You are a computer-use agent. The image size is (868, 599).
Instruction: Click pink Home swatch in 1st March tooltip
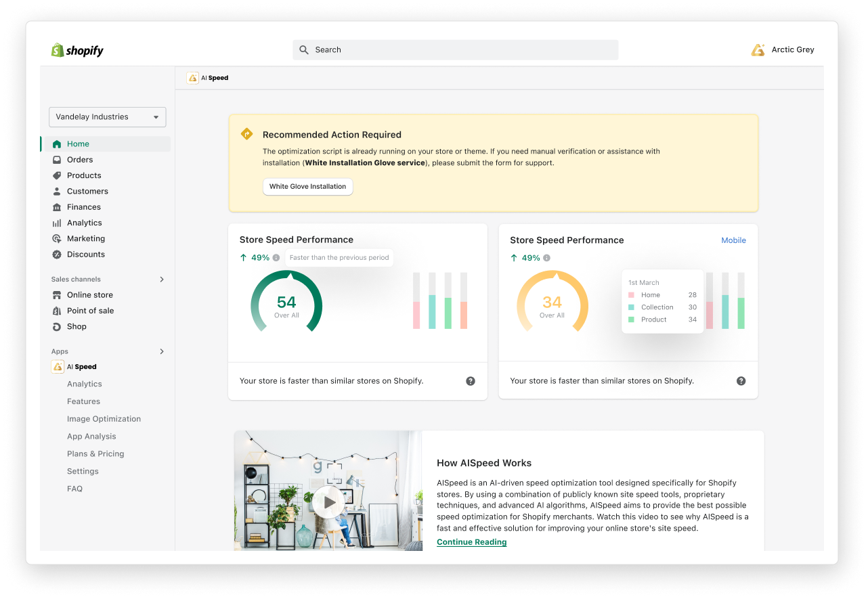[631, 295]
